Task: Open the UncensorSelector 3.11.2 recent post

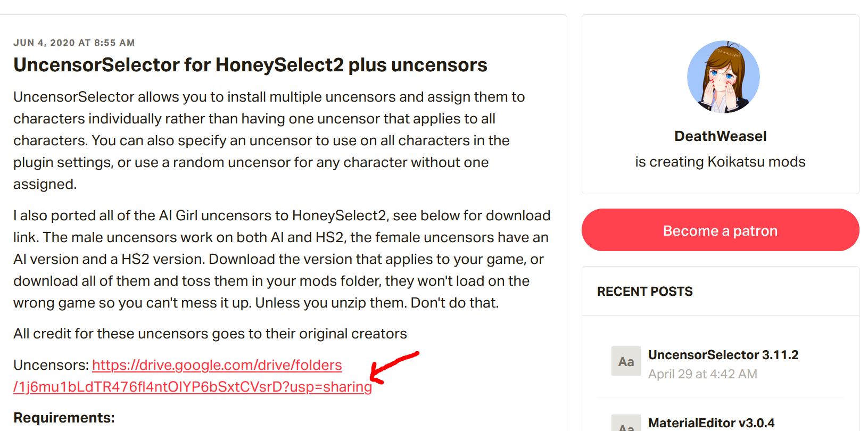Action: (x=723, y=355)
